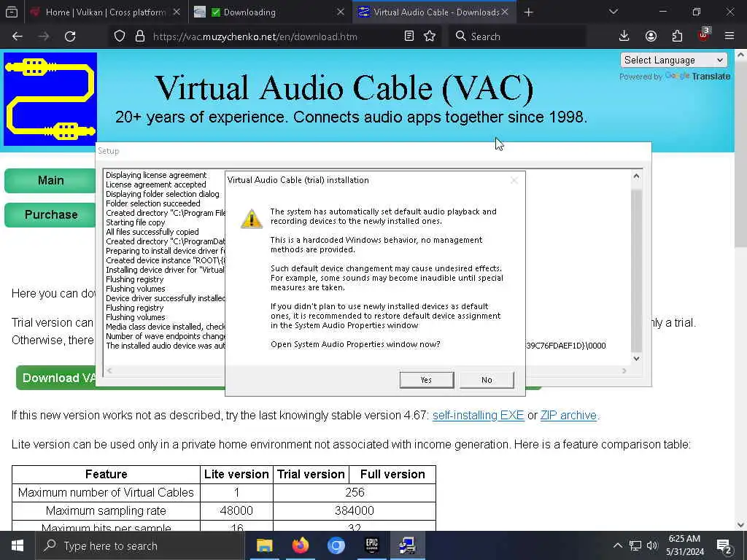Click the setup installer taskbar icon
This screenshot has width=747, height=560.
407,545
